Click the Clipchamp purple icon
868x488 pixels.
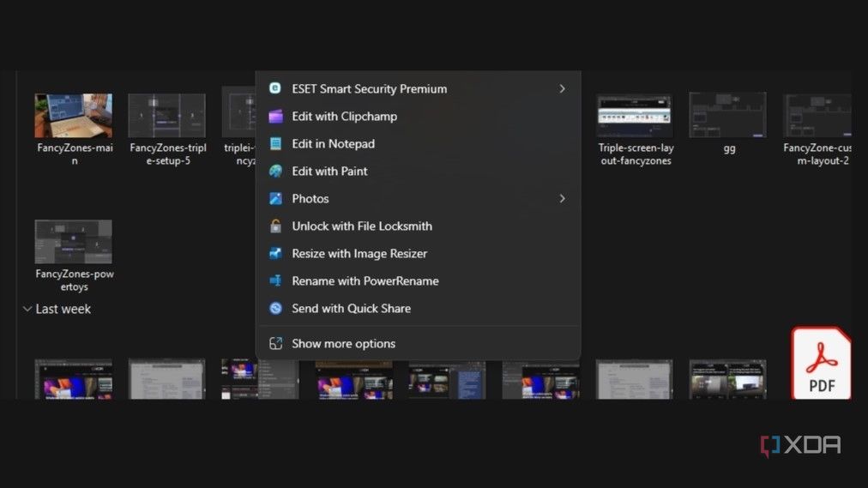click(275, 116)
